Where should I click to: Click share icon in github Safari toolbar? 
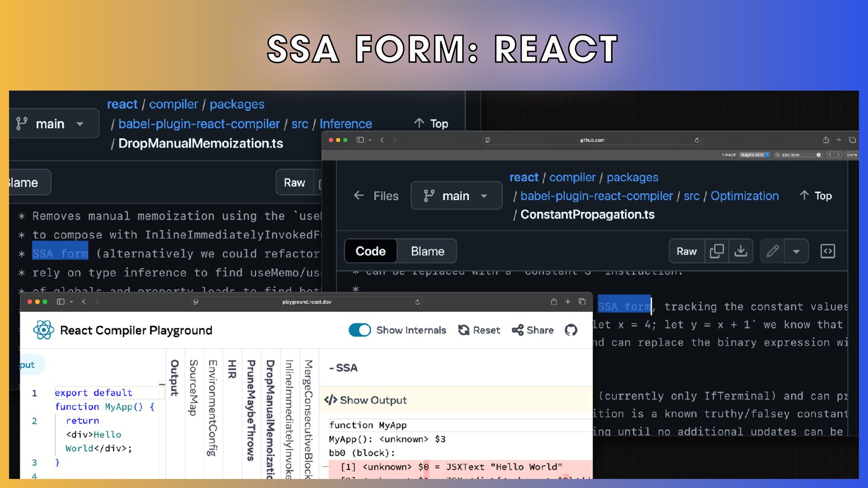(826, 140)
